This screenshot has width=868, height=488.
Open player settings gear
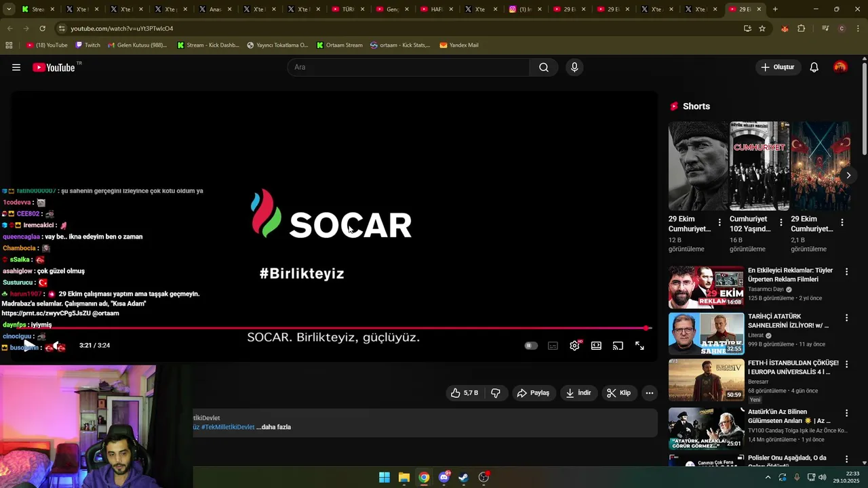click(574, 346)
